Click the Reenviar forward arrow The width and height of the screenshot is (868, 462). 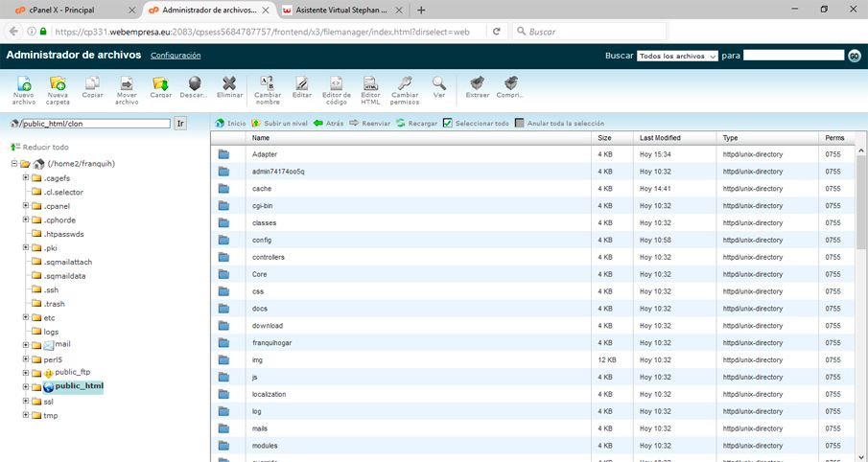(x=370, y=124)
